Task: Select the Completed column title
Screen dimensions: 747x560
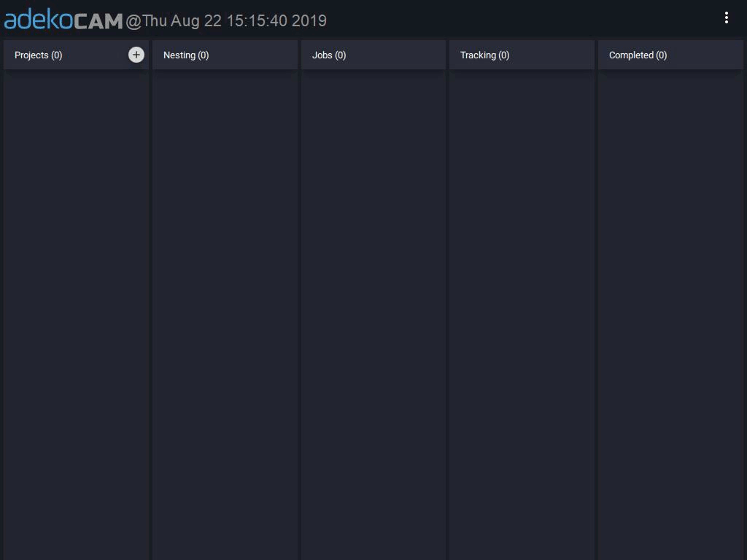Action: [631, 55]
